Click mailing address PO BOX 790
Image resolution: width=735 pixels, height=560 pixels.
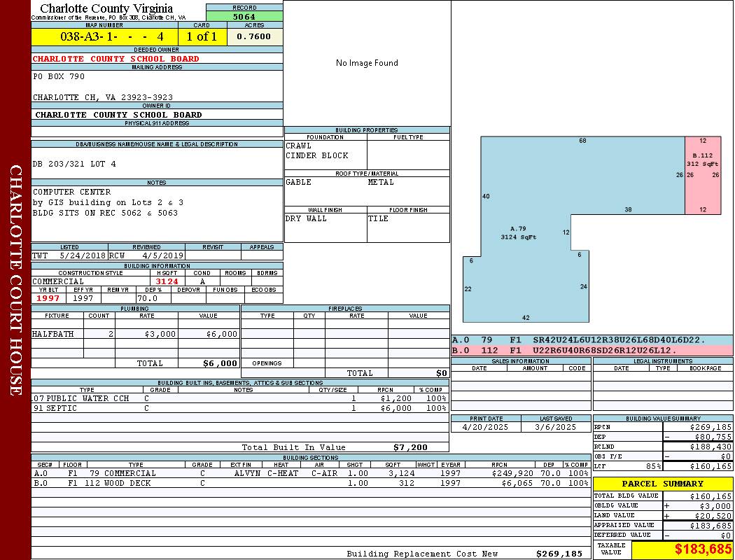[x=59, y=76]
